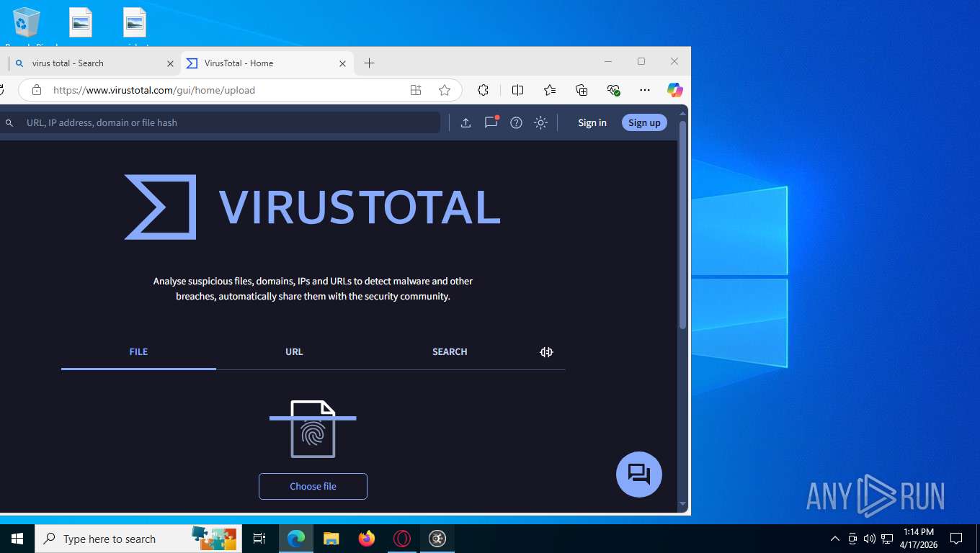
Task: Switch to the SEARCH tab
Action: [x=450, y=352]
